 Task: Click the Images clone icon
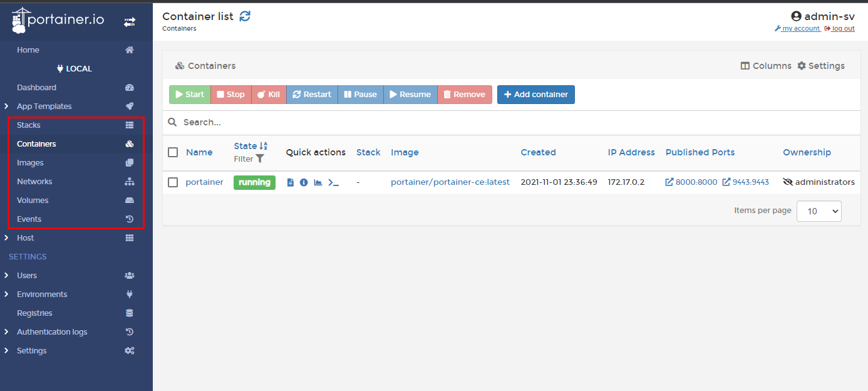130,163
